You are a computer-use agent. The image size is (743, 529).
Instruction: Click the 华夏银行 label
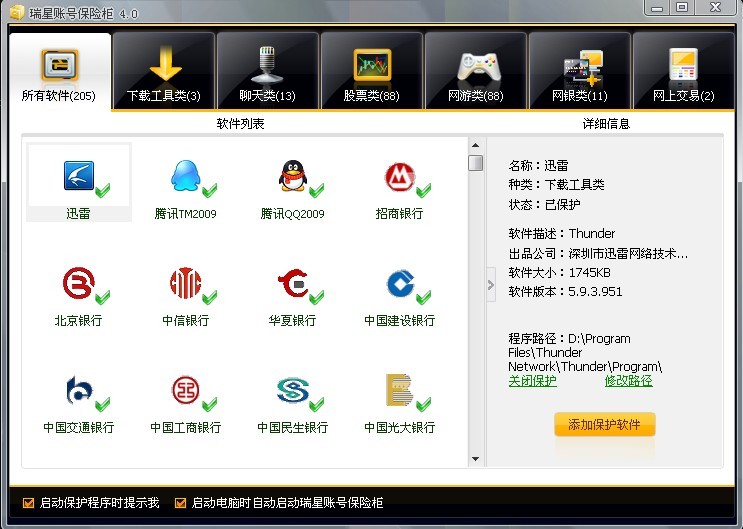pyautogui.click(x=292, y=321)
